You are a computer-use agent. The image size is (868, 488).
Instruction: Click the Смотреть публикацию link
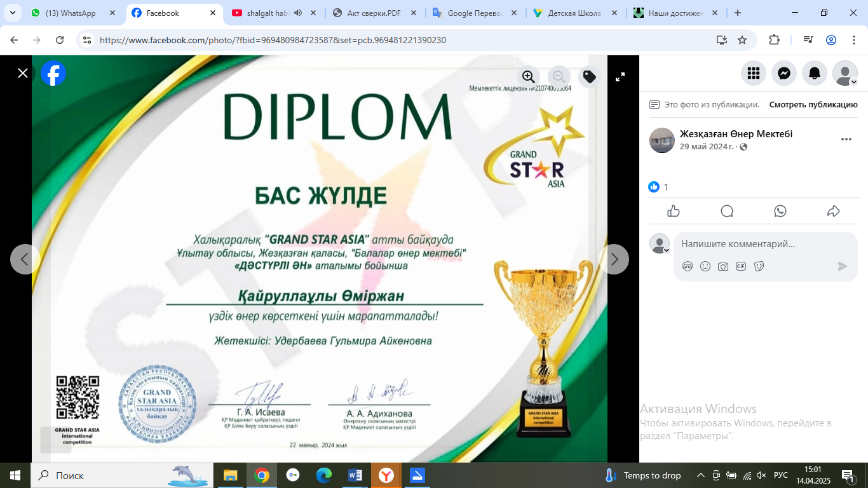pyautogui.click(x=813, y=105)
